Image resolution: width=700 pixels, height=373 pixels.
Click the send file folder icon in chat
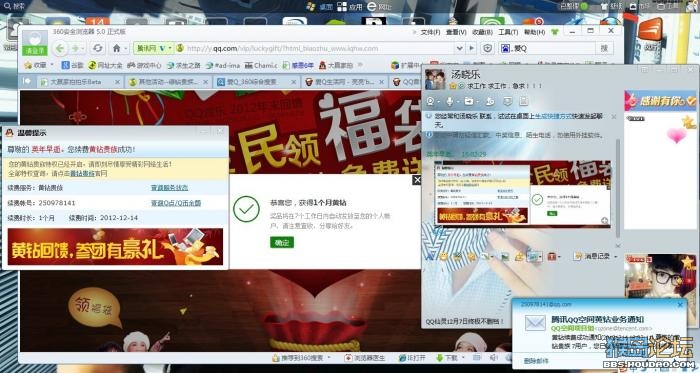(x=469, y=102)
